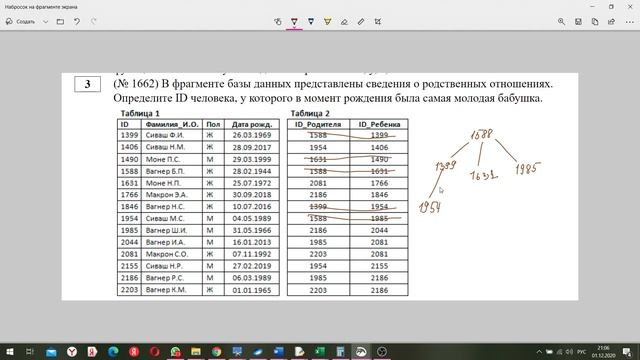Image resolution: width=640 pixels, height=360 pixels.
Task: Share the snip
Action: 611,22
